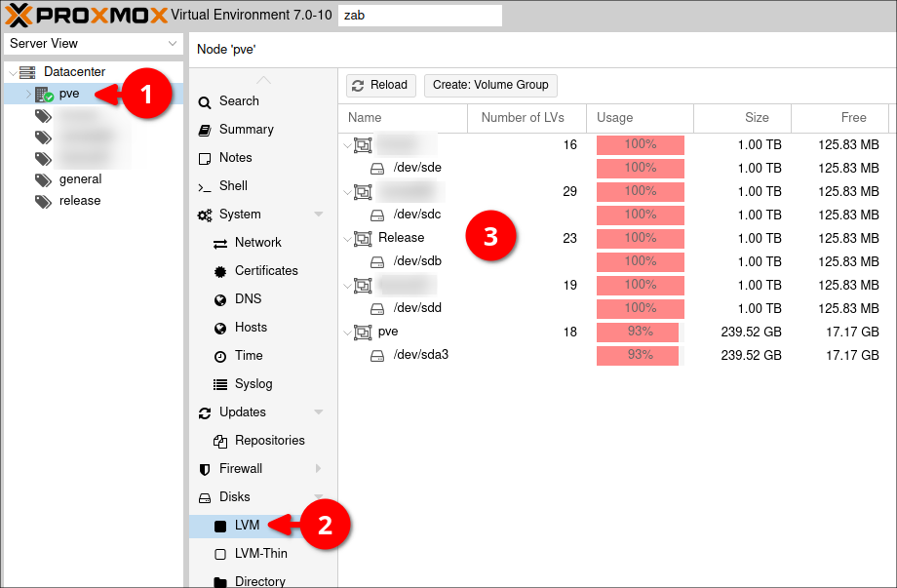Click the Notes sticky-note icon
Screen dimensions: 897x588
204,158
